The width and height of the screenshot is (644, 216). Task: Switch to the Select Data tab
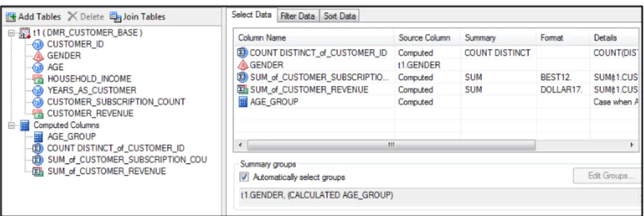point(251,15)
